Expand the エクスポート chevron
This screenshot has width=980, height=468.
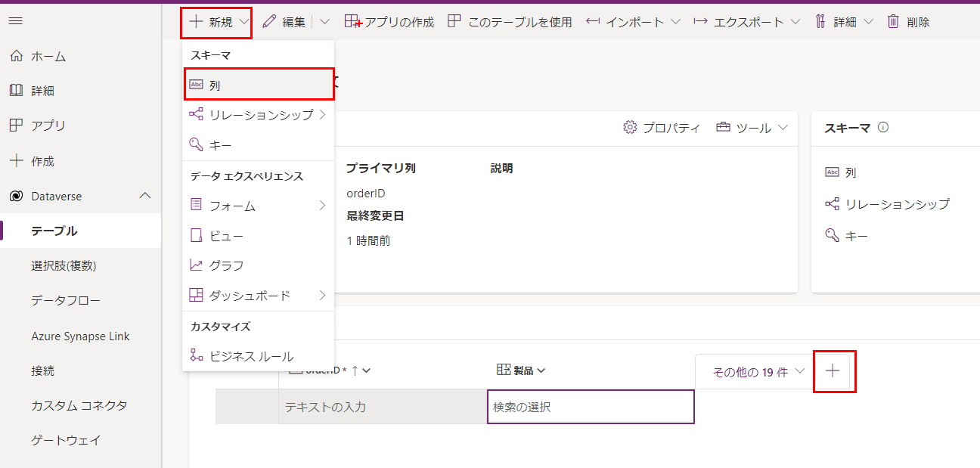pyautogui.click(x=795, y=21)
